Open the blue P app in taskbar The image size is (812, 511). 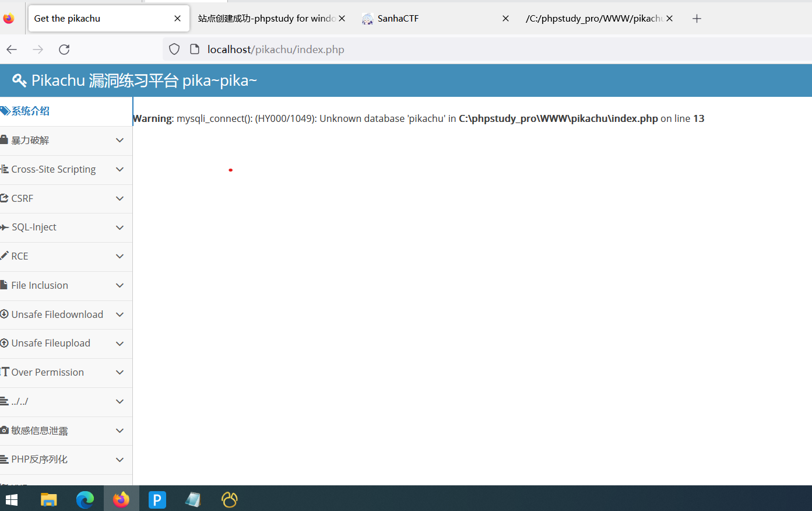(x=157, y=499)
